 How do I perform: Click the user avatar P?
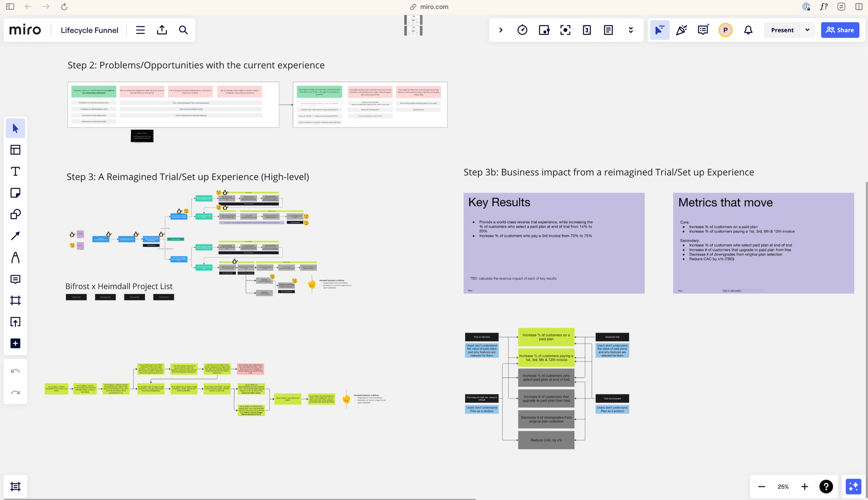[725, 30]
